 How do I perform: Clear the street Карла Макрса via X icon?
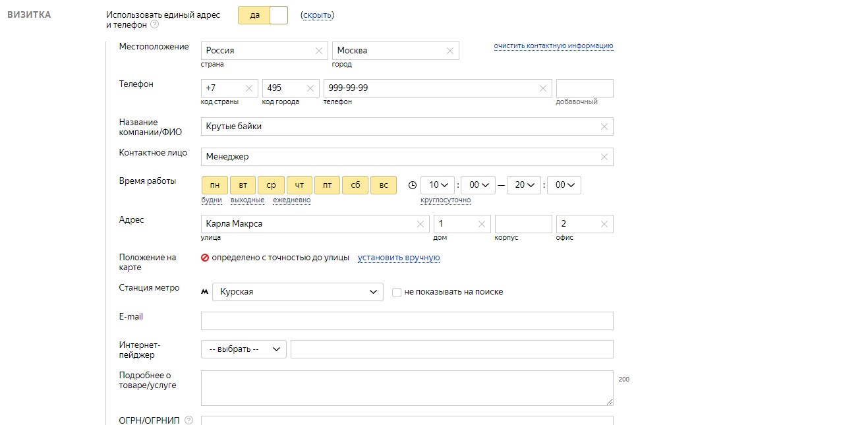pyautogui.click(x=420, y=224)
